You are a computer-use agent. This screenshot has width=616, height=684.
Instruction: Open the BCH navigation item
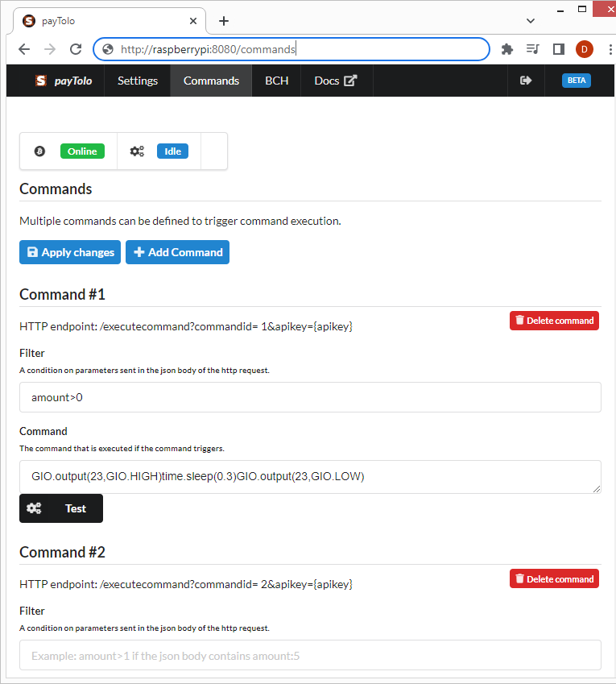276,81
